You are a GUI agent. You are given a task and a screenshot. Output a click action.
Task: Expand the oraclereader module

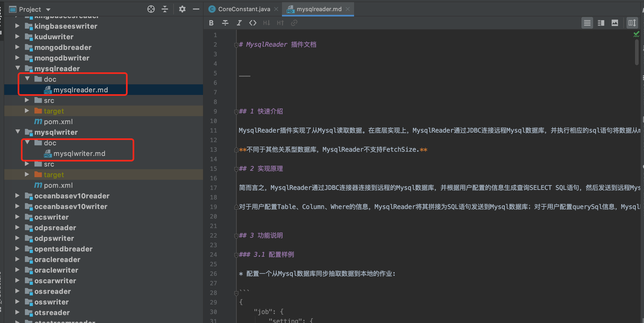point(17,259)
